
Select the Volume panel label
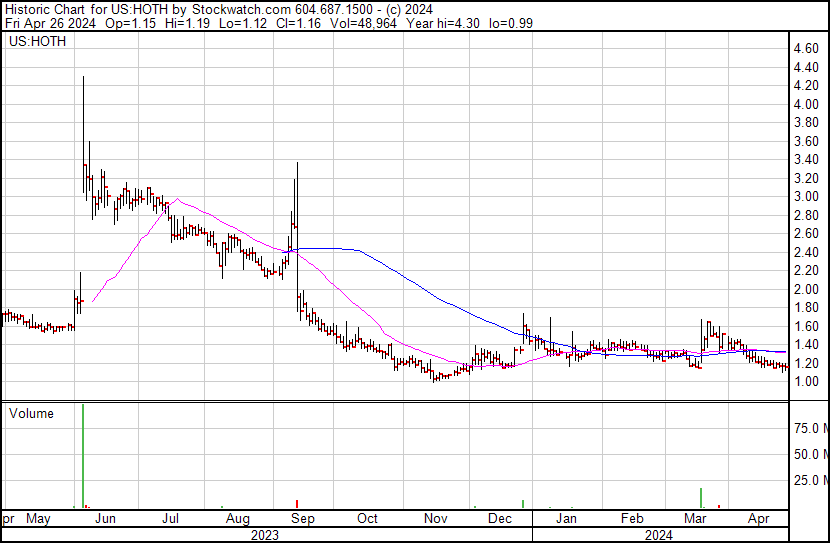point(31,413)
